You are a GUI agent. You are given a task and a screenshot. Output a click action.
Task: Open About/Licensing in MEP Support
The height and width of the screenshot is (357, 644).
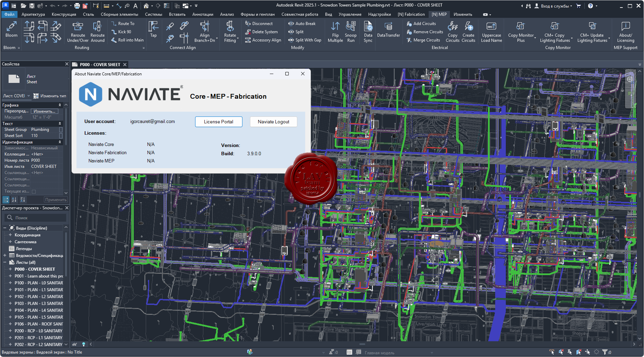pos(625,32)
